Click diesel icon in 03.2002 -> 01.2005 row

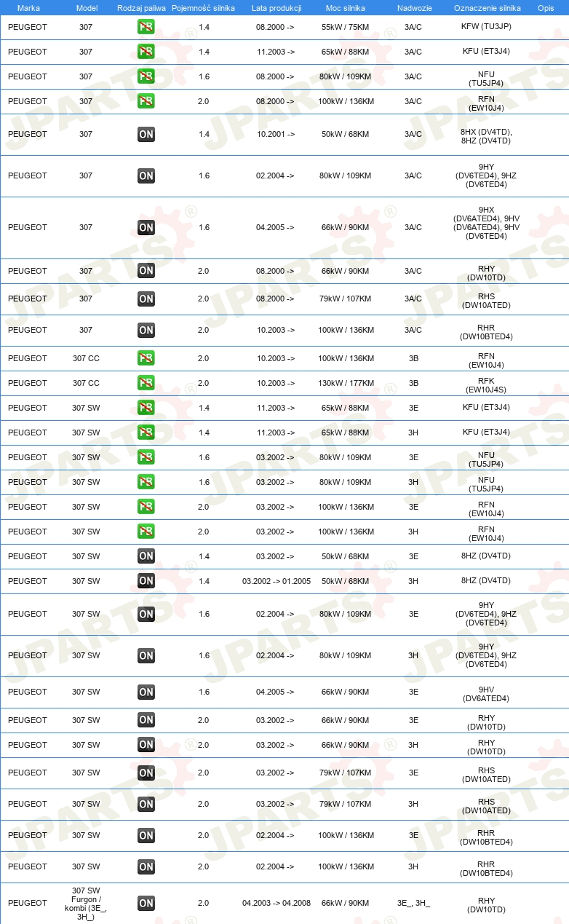pyautogui.click(x=146, y=581)
